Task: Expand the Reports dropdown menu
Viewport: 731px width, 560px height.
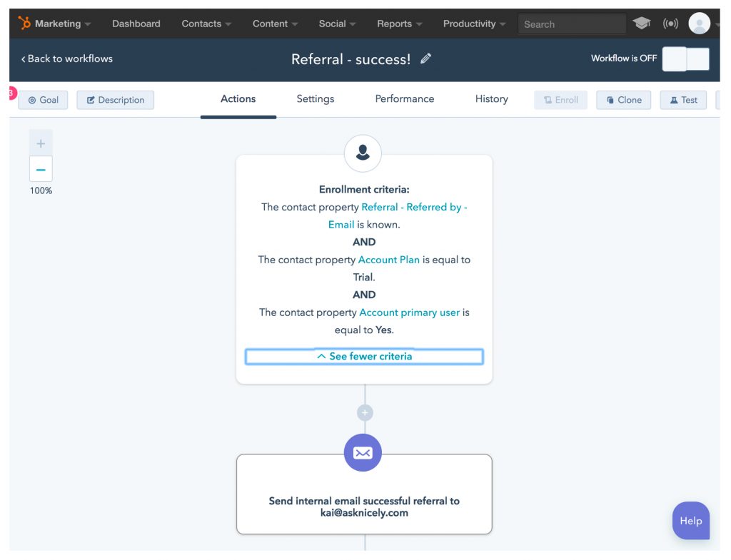Action: click(400, 24)
